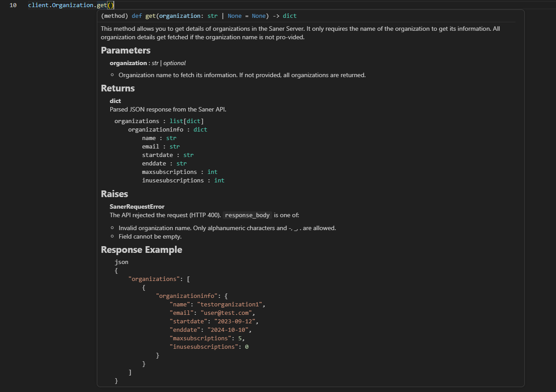
Task: Click the 'organization : str | optional' parameter line
Action: pos(148,63)
